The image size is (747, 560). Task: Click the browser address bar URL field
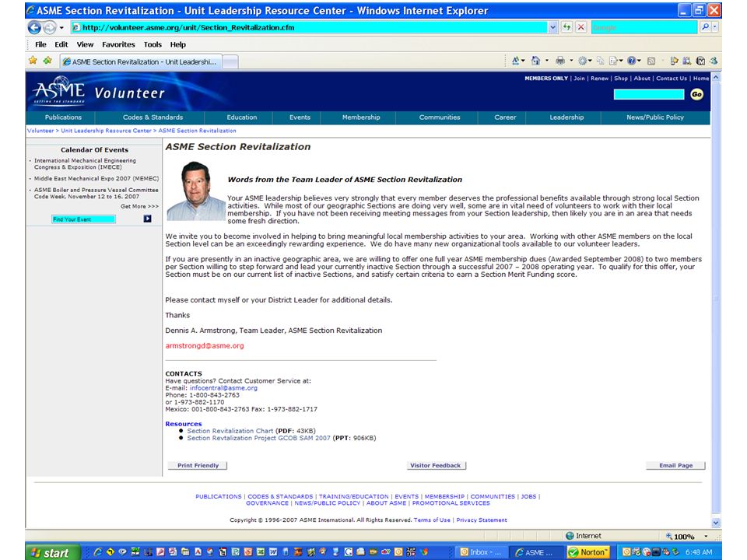(x=309, y=27)
